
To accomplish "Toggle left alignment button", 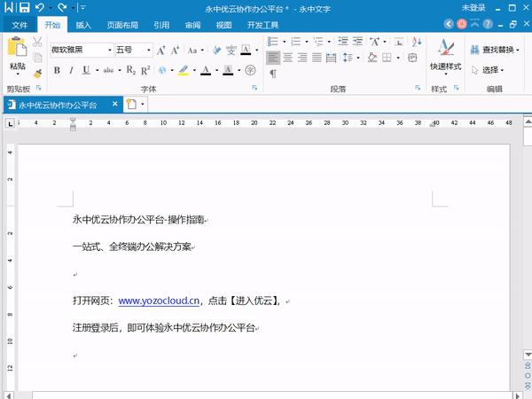I will point(273,58).
